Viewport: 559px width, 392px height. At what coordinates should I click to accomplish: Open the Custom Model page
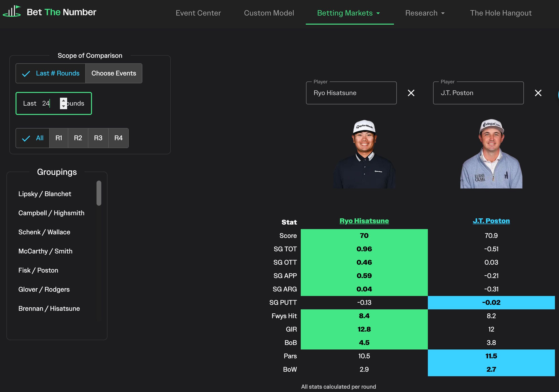[x=269, y=13]
